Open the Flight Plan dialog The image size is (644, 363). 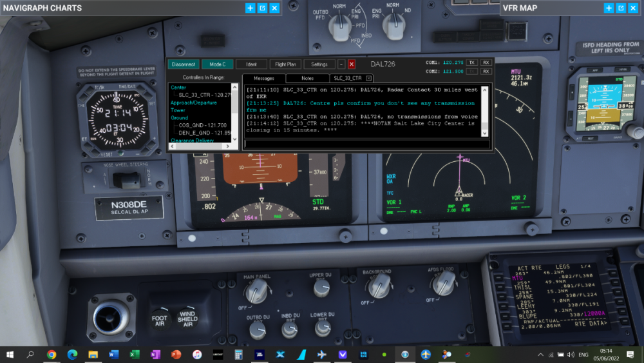click(285, 64)
